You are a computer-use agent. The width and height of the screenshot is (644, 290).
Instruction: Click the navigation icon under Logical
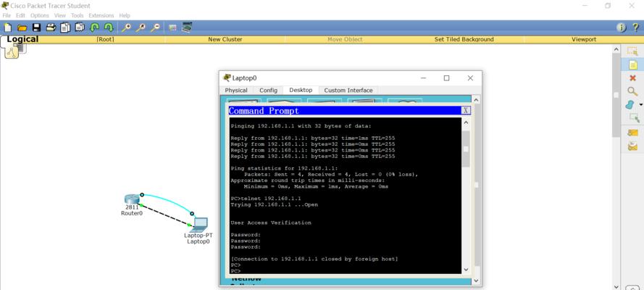(x=12, y=51)
